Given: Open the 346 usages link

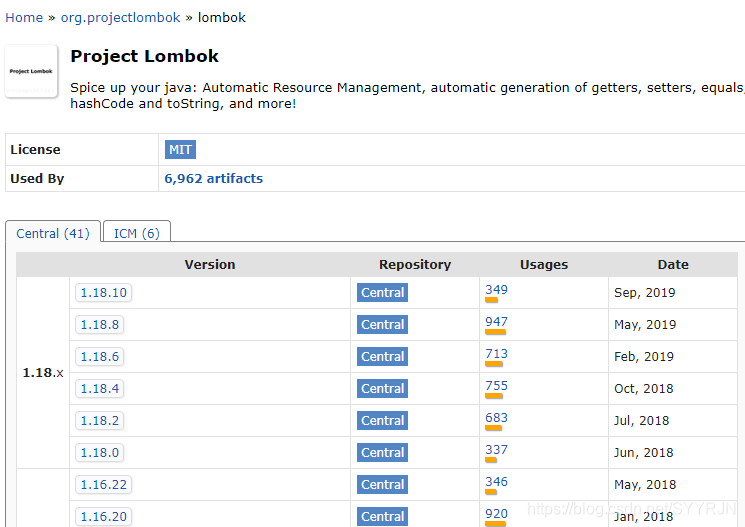Looking at the screenshot, I should coord(496,481).
